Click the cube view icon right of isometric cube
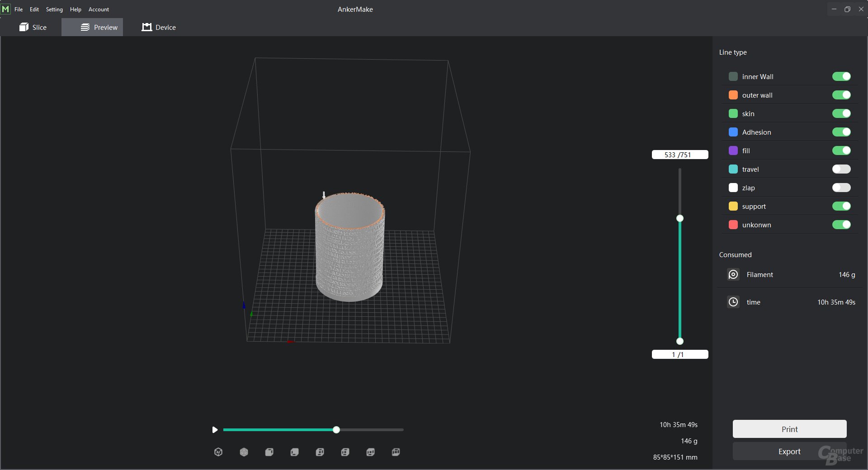Screen dimensions: 868x470 coord(269,452)
